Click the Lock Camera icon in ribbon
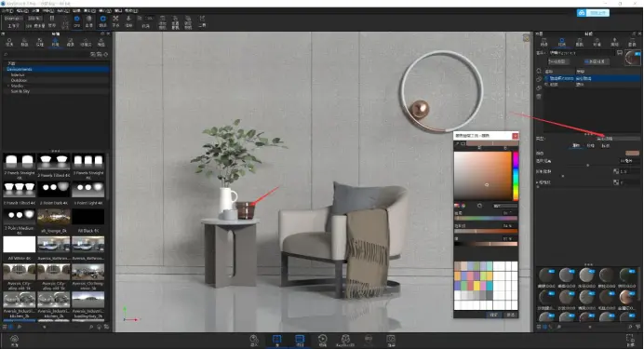Viewport: 644px width, 349px height. pyautogui.click(x=188, y=21)
